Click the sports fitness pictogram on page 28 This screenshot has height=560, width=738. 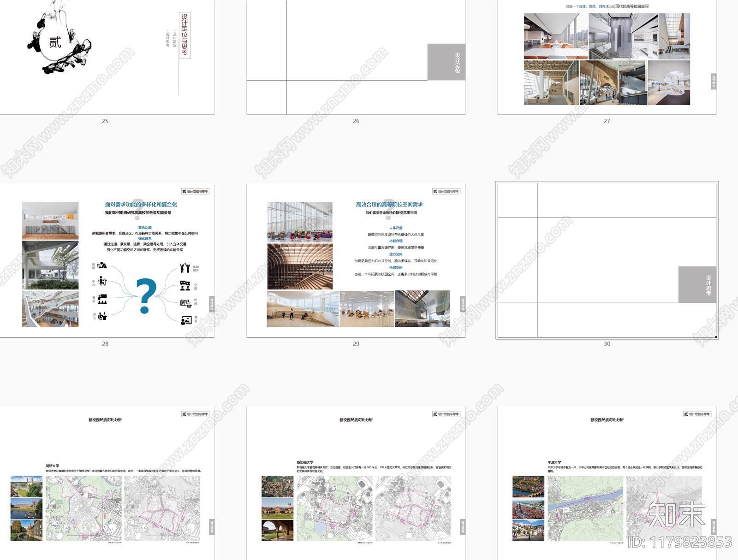(185, 268)
